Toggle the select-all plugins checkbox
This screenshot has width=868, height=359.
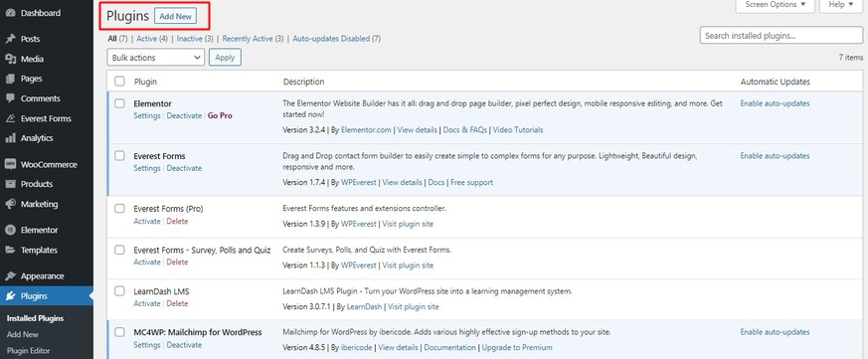(x=119, y=82)
